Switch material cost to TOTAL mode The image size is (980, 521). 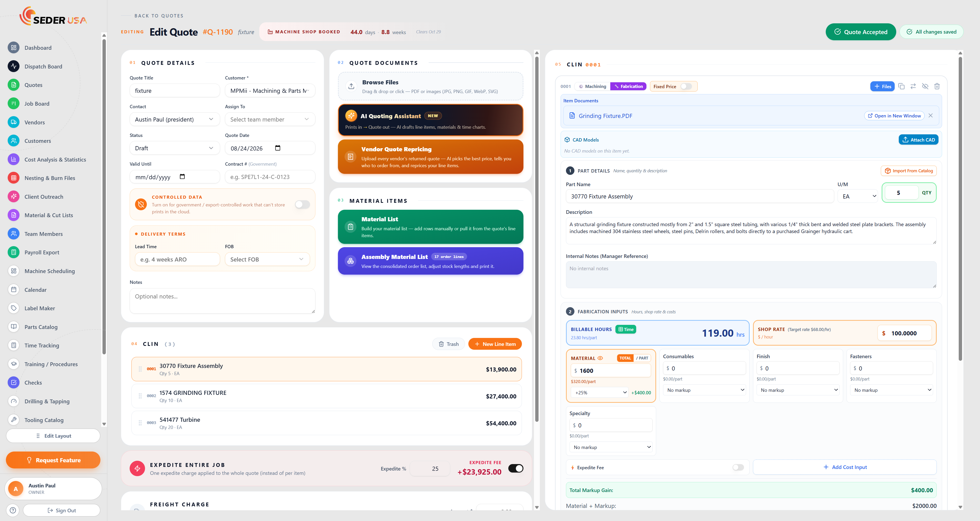625,358
